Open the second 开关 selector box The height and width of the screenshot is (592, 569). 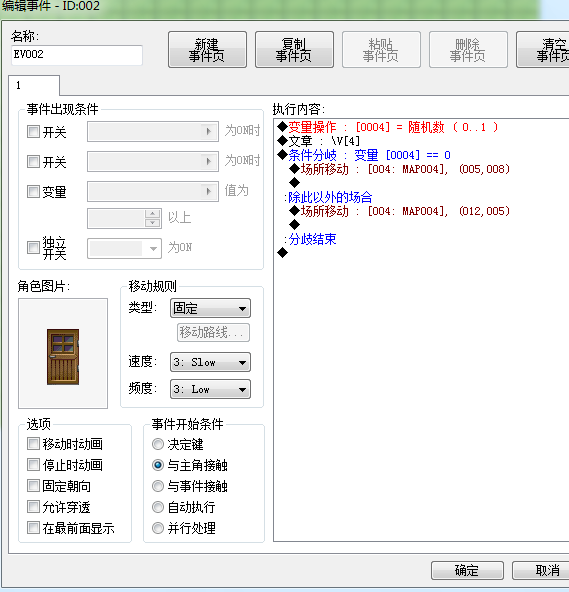pos(153,162)
